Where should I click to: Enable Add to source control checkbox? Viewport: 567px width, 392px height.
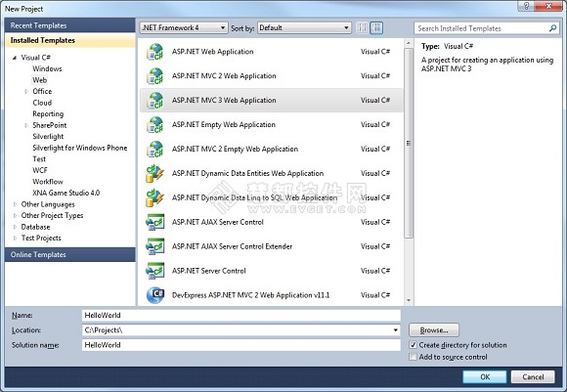tap(413, 357)
